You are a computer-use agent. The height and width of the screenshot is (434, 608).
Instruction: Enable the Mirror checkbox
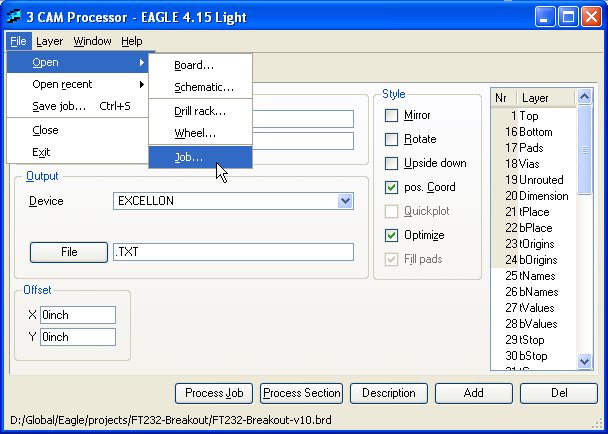(x=391, y=115)
